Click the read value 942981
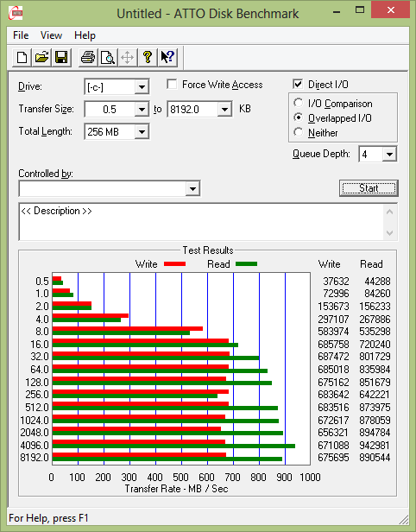This screenshot has height=532, width=416. 375,445
